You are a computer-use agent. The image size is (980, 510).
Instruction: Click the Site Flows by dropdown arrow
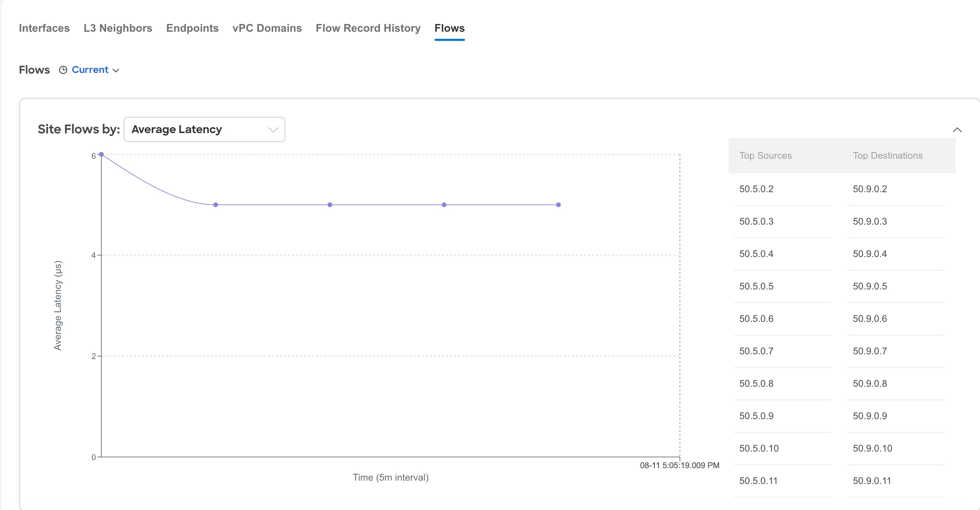pos(273,130)
